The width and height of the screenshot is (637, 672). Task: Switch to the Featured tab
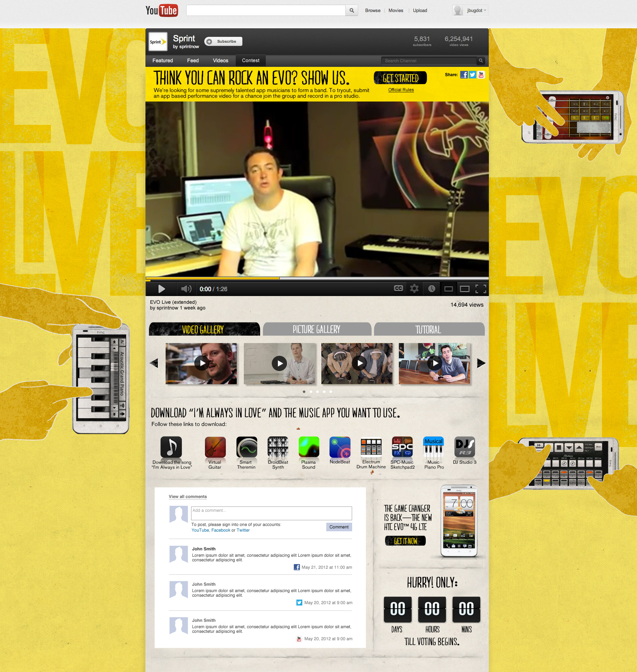[162, 60]
